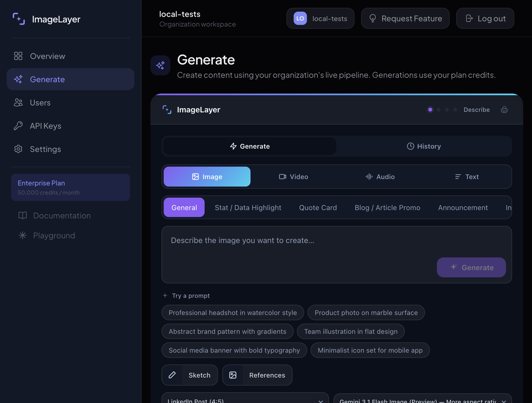The width and height of the screenshot is (532, 403).
Task: Select the Video content type tab
Action: point(293,177)
